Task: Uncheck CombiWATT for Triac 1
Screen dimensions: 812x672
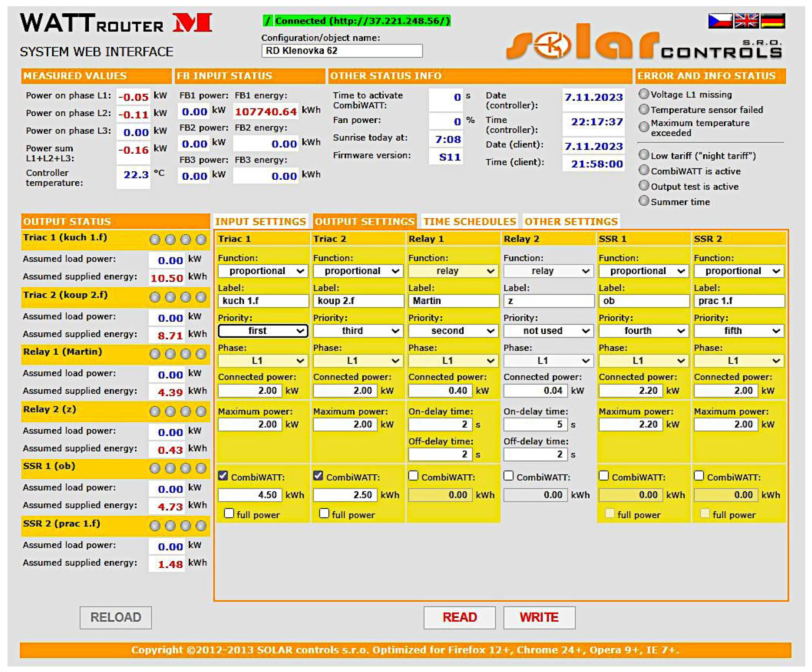Action: [x=223, y=476]
